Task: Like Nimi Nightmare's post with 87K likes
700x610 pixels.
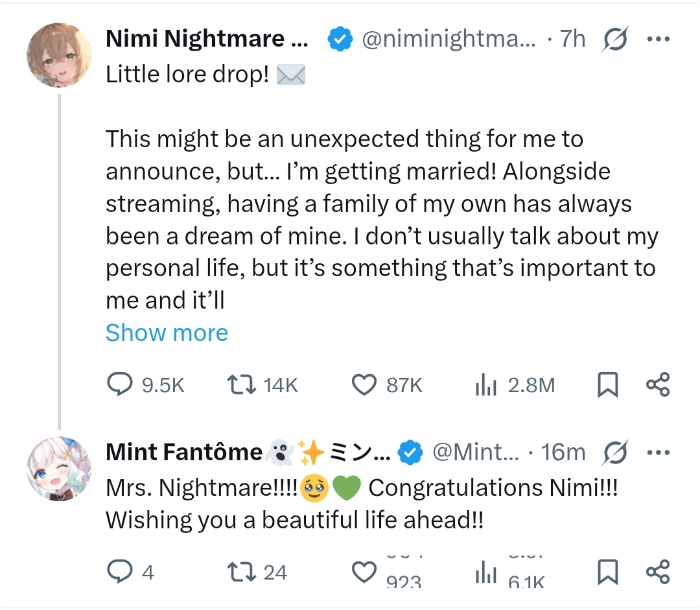Action: [364, 386]
